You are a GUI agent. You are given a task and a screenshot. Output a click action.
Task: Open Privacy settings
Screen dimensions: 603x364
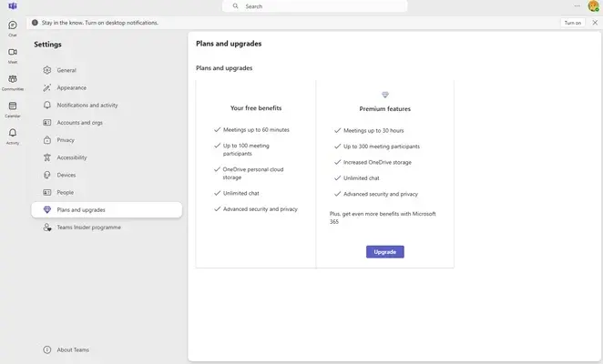[66, 140]
